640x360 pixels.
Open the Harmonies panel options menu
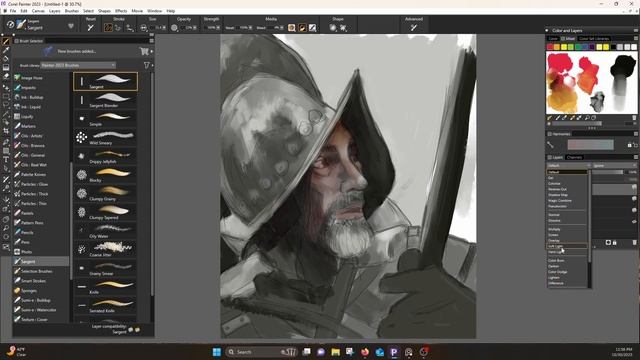(636, 134)
